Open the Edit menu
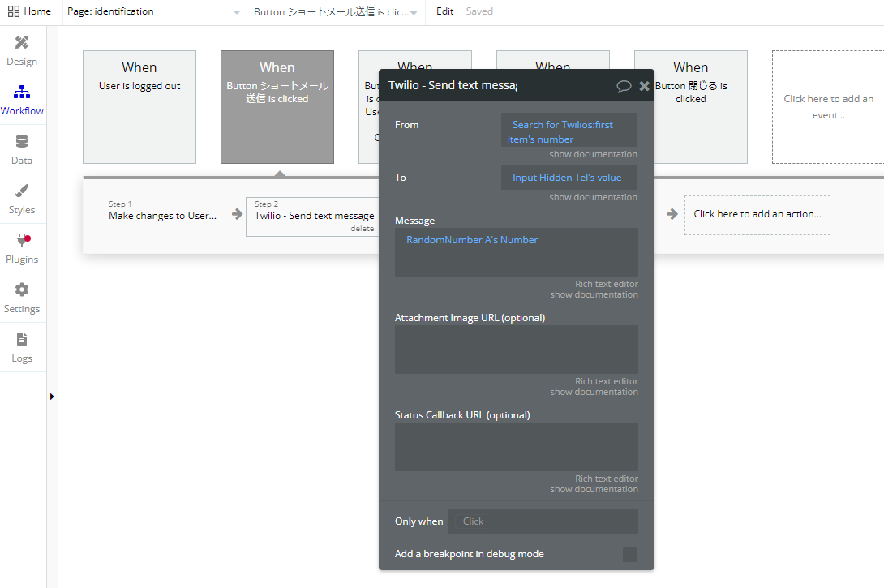The width and height of the screenshot is (884, 588). point(444,11)
